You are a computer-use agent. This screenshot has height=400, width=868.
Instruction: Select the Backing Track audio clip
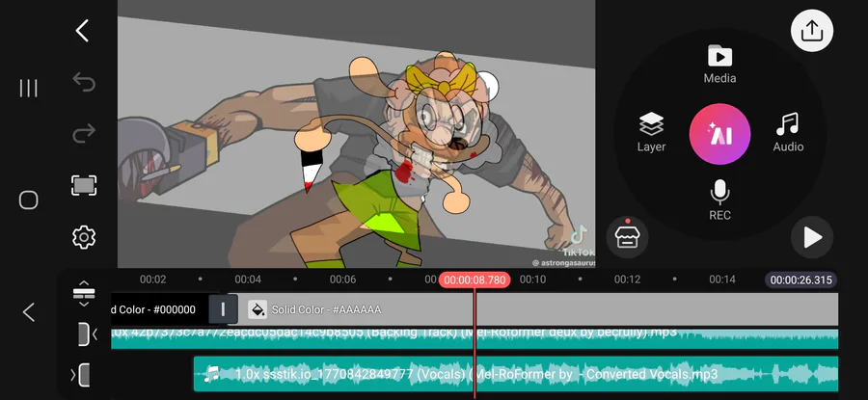(x=475, y=338)
